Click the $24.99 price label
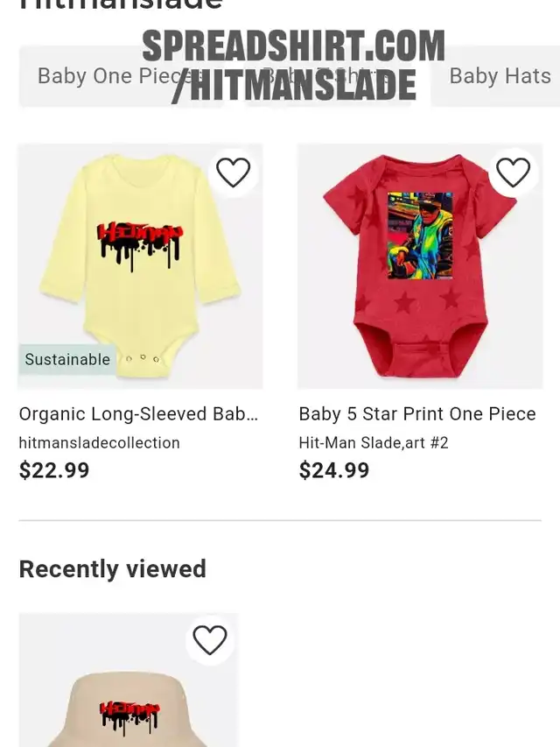The image size is (560, 747). [x=333, y=470]
